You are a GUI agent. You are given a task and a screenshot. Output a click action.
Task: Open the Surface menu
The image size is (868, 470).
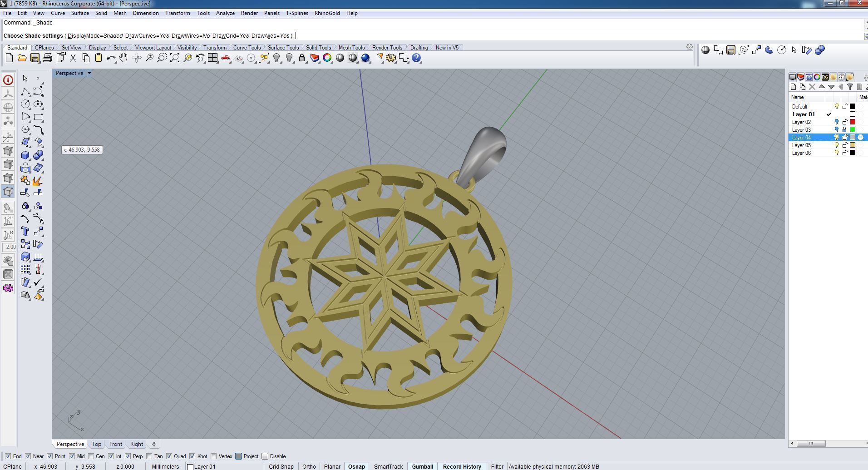pyautogui.click(x=80, y=13)
